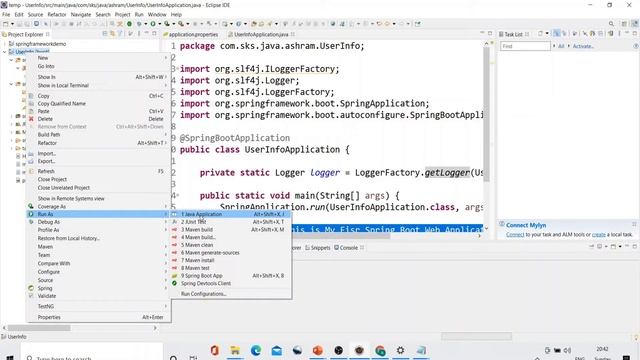Open New Task dropdown in Task List
Screen dimensions: 640x360
pos(547,33)
